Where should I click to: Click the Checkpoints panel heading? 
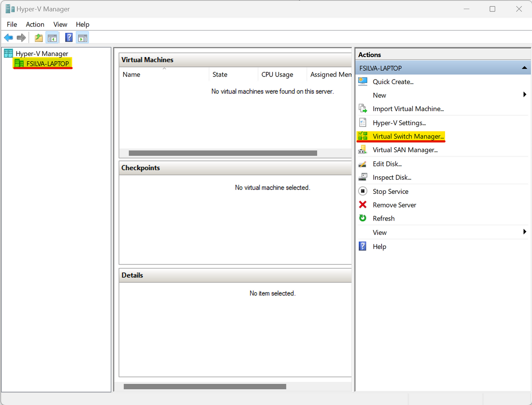141,168
